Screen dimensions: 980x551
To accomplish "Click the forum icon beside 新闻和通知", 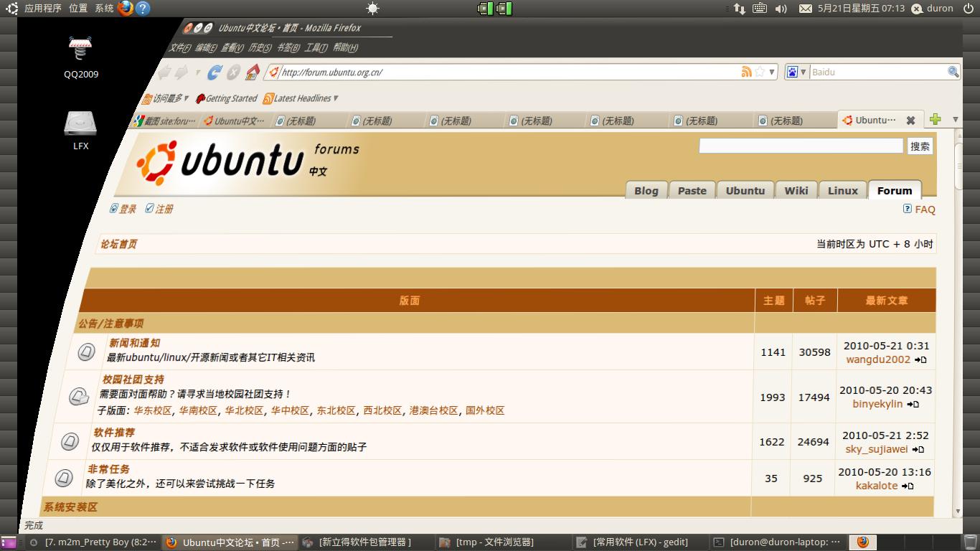I will [x=86, y=352].
